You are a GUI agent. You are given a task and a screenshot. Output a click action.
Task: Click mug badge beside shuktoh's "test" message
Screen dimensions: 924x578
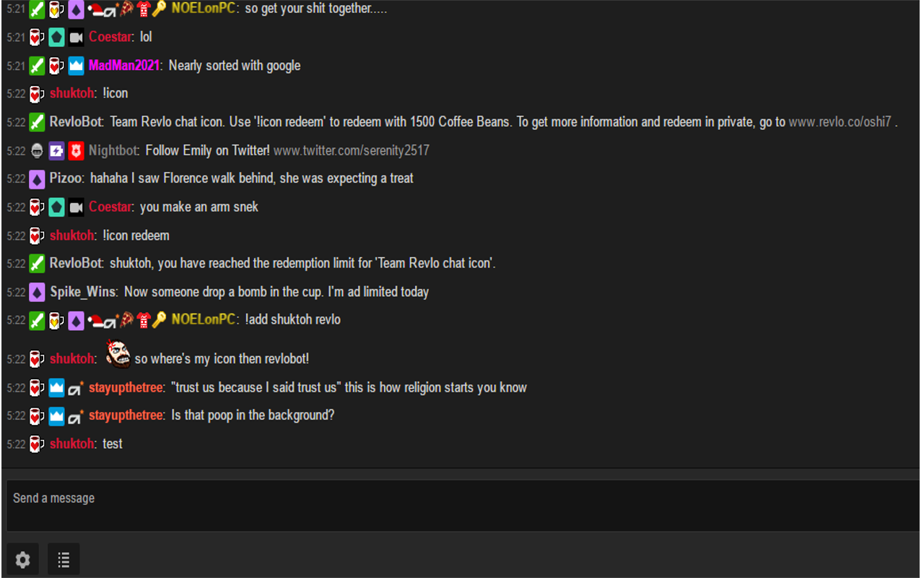(x=37, y=444)
